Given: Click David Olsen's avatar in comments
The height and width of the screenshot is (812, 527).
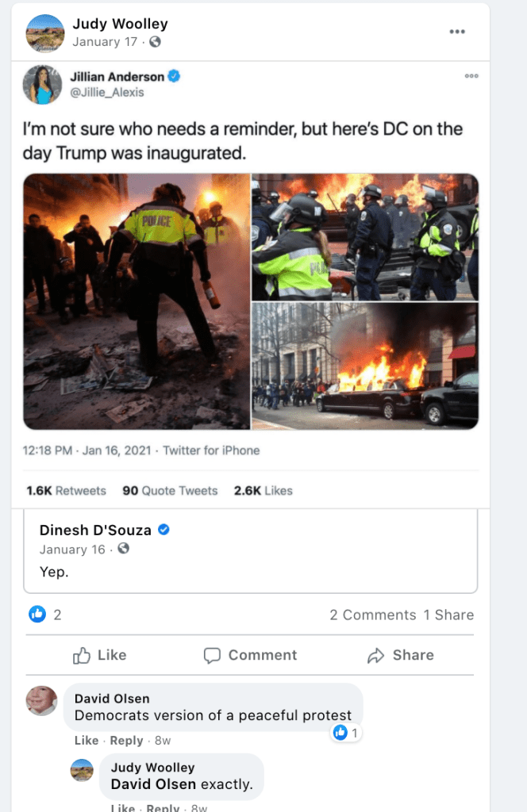Looking at the screenshot, I should pyautogui.click(x=41, y=701).
